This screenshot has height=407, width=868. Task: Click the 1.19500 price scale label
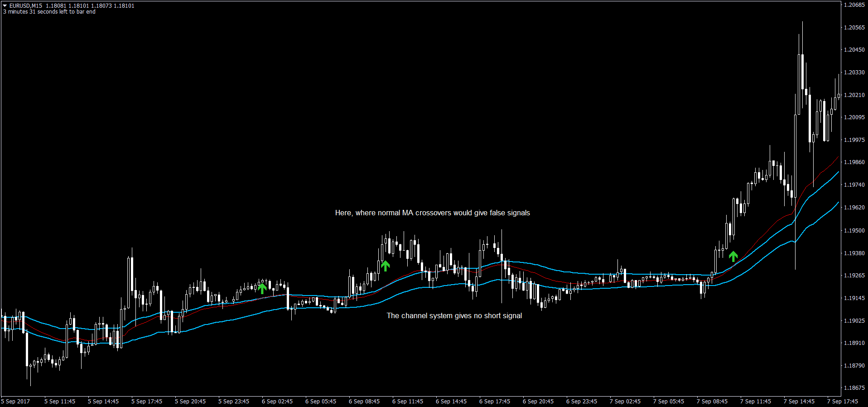(x=854, y=231)
